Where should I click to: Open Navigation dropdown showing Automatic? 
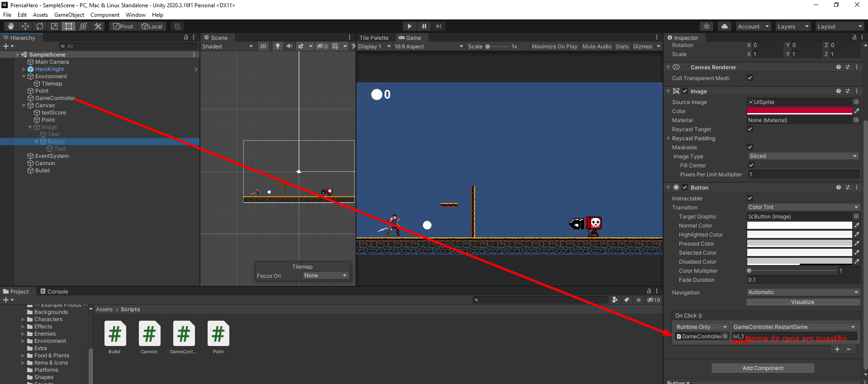803,292
